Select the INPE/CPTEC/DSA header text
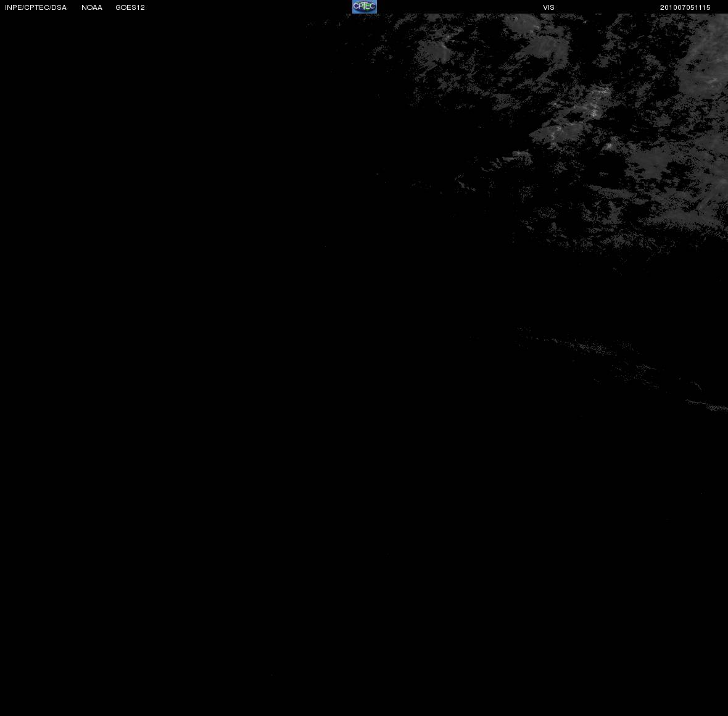Viewport: 728px width, 716px height. pyautogui.click(x=36, y=7)
